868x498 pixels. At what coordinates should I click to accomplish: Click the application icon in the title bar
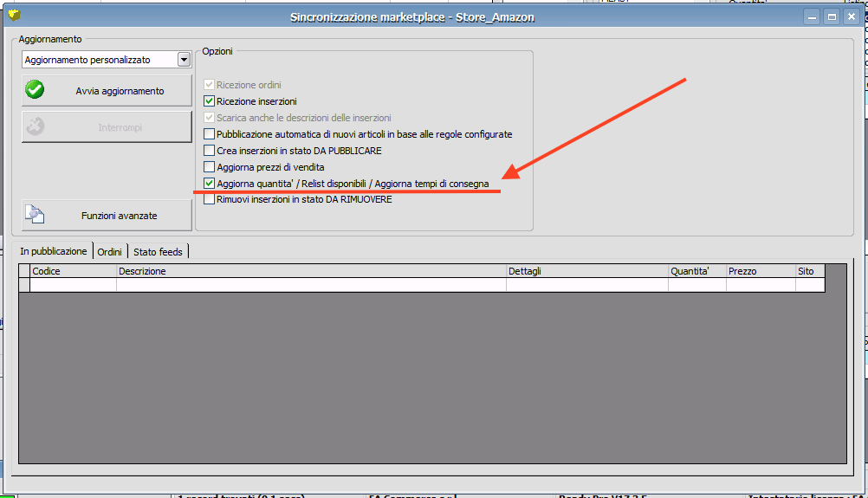click(15, 16)
